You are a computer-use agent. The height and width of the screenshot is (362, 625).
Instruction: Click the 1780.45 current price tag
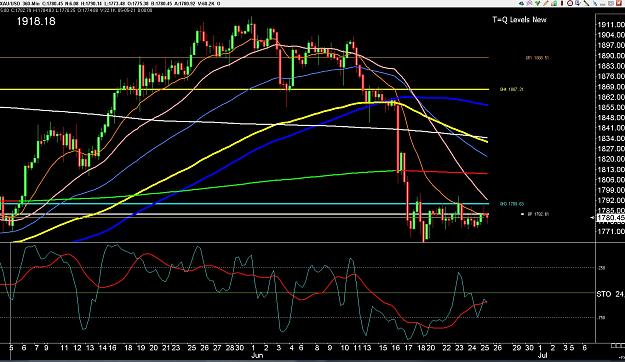[x=611, y=218]
